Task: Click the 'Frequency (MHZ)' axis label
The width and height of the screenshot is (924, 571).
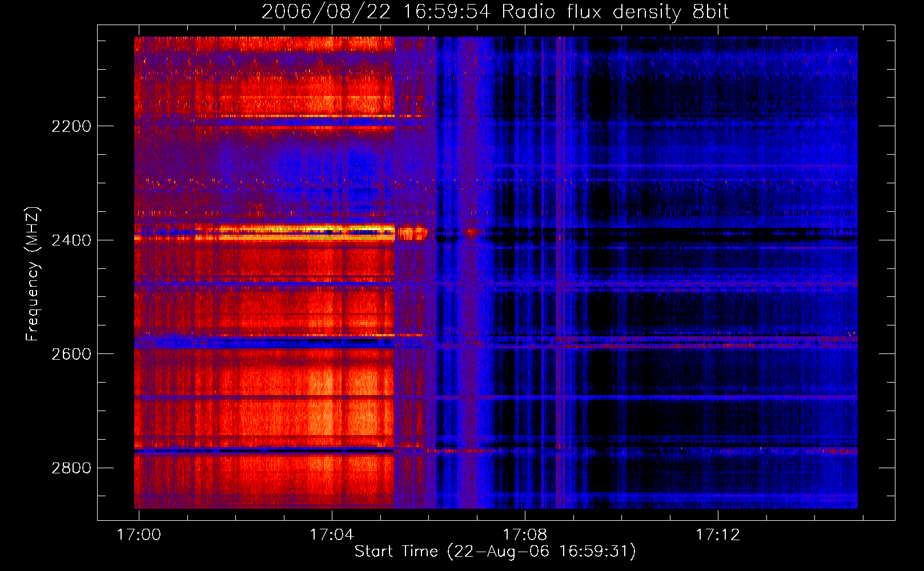Action: (x=33, y=274)
